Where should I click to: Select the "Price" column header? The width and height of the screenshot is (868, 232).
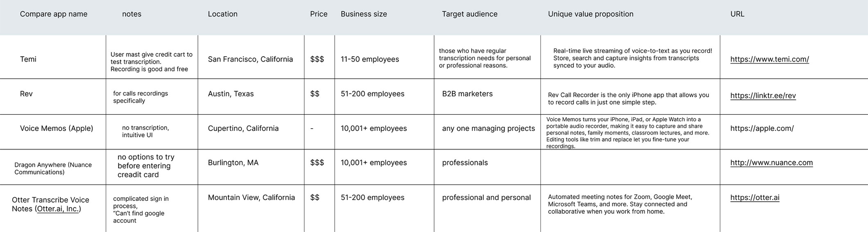(319, 14)
